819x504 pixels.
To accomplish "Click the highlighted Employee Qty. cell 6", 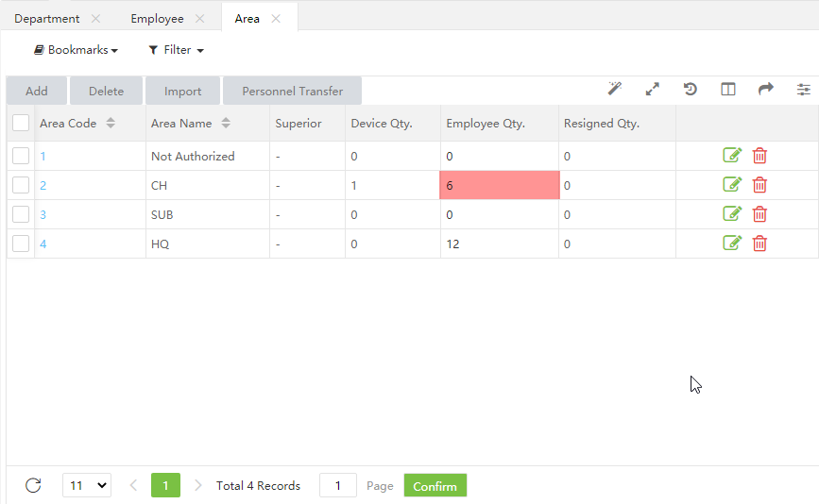I will (500, 185).
